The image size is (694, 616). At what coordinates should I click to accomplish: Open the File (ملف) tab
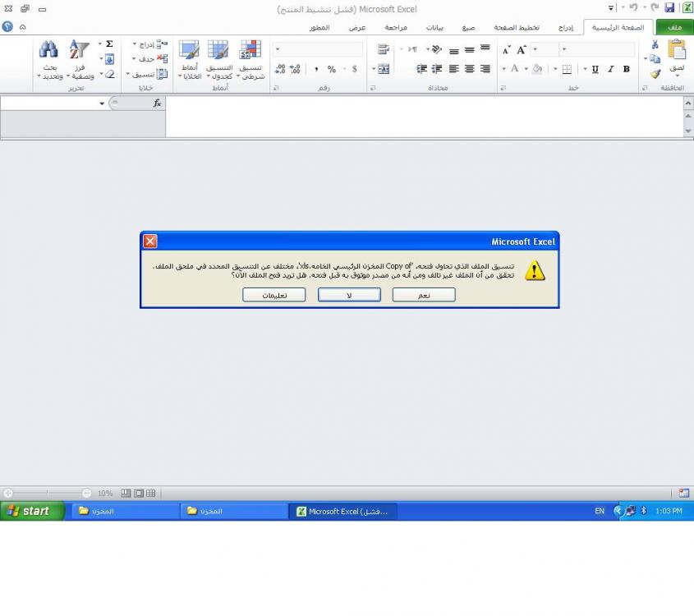click(x=674, y=27)
